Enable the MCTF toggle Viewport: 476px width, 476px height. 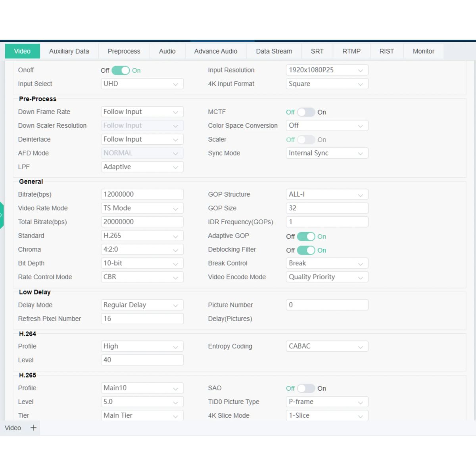pos(306,112)
